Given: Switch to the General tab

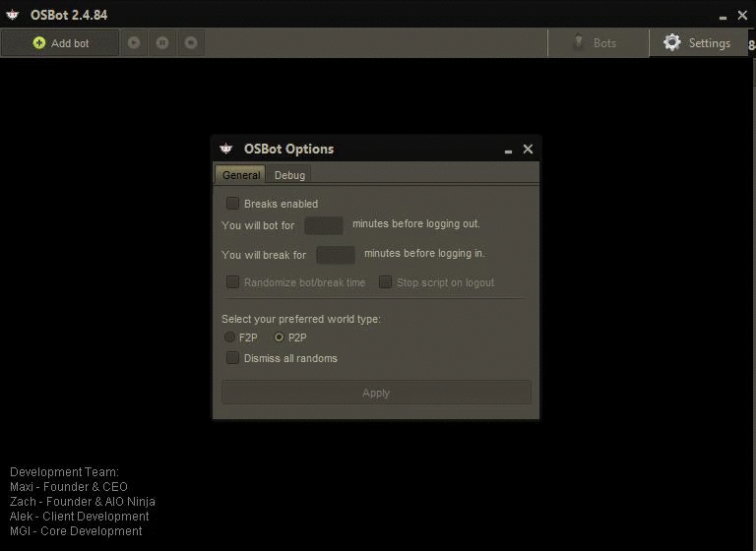Looking at the screenshot, I should click(240, 175).
